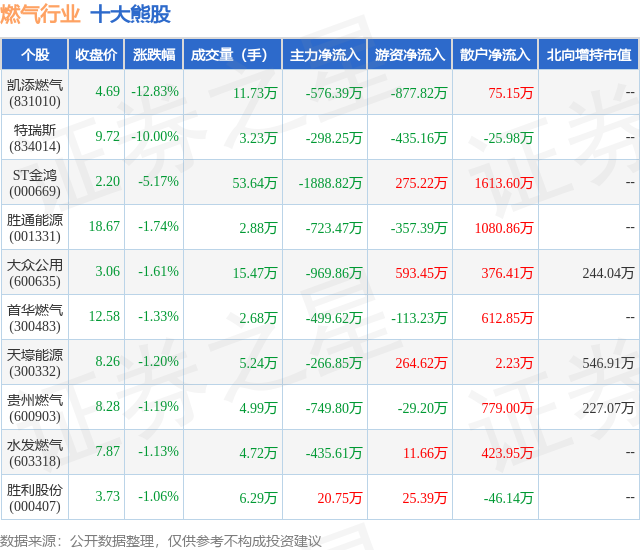Click closing price 2.20
Image resolution: width=640 pixels, height=550 pixels.
click(107, 181)
